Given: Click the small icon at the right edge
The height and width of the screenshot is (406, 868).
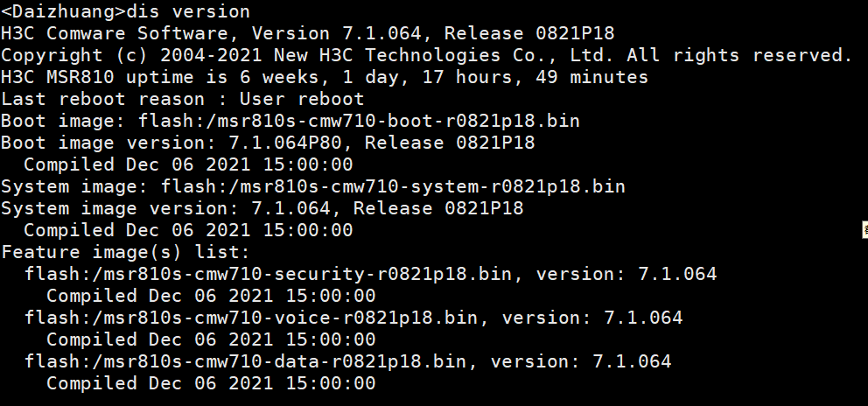Looking at the screenshot, I should [864, 230].
